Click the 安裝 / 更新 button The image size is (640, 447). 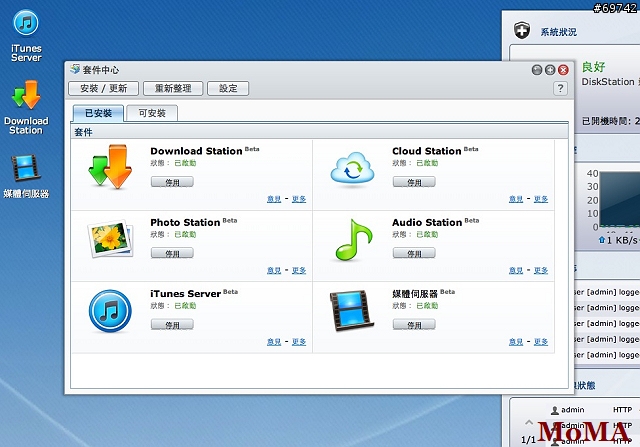click(x=104, y=88)
